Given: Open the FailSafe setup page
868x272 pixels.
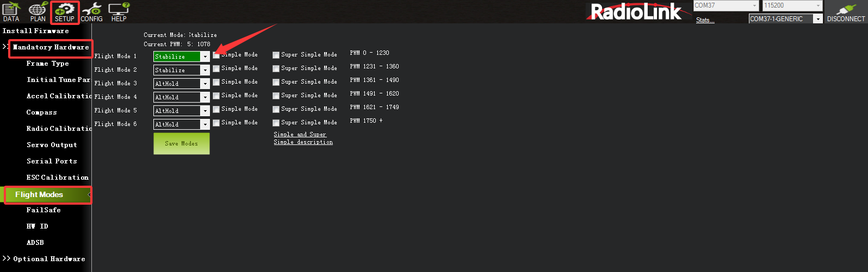Looking at the screenshot, I should pos(44,210).
